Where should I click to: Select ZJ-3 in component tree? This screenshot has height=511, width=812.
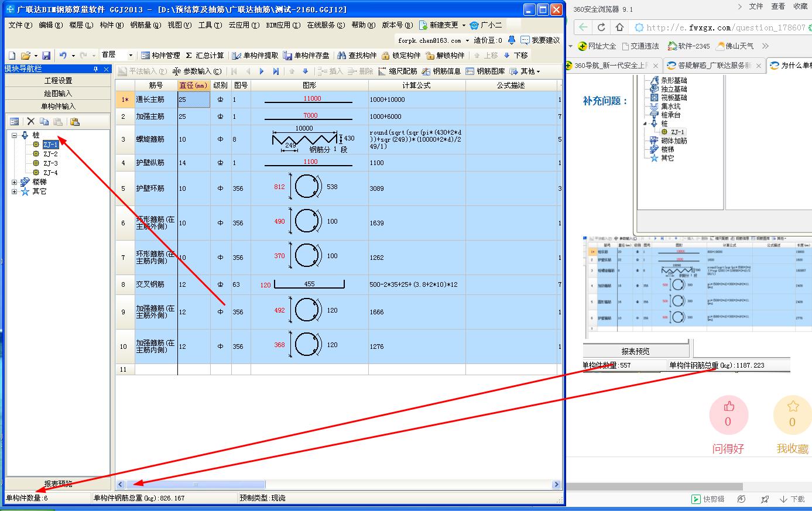(x=50, y=163)
